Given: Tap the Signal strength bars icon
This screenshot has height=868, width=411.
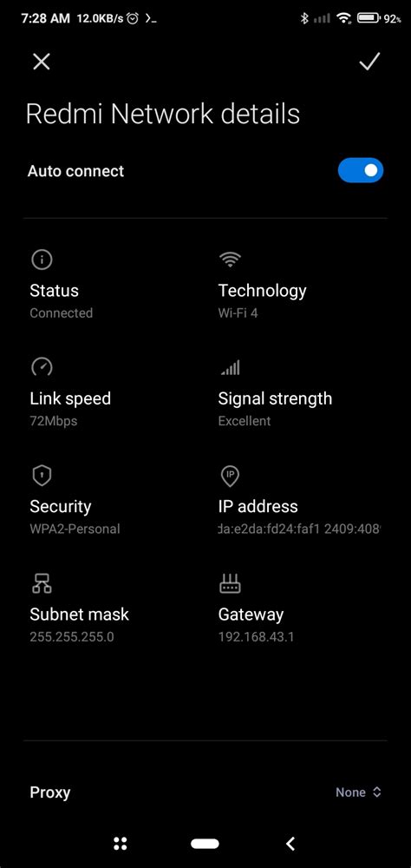Looking at the screenshot, I should [230, 367].
